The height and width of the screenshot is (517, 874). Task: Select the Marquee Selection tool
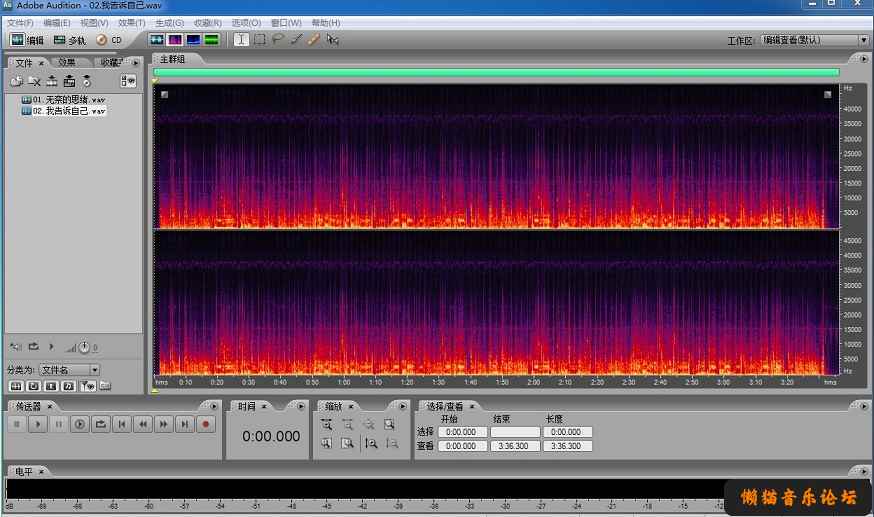point(260,40)
